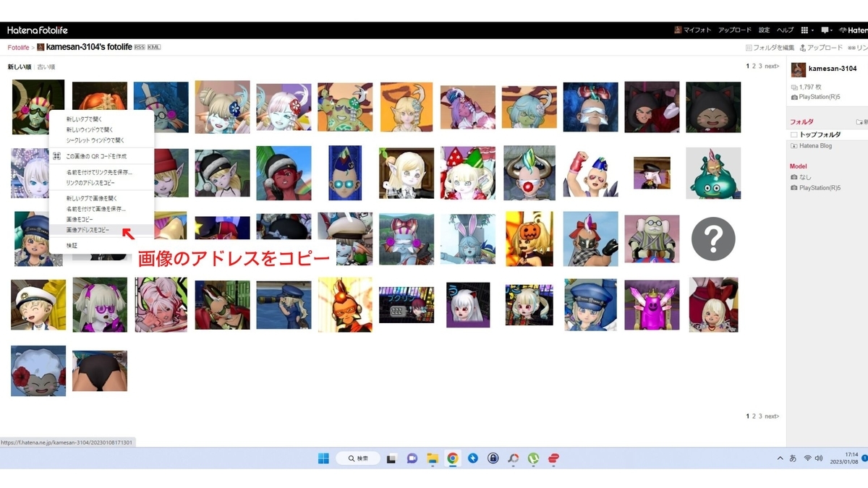Screen dimensions: 868x488
Task: Open the green uTorrent taskbar icon
Action: click(533, 458)
